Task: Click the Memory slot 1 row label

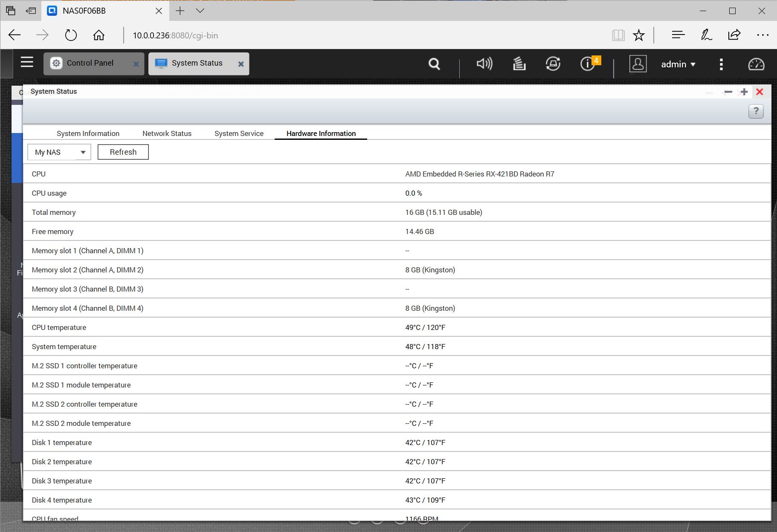Action: [87, 251]
